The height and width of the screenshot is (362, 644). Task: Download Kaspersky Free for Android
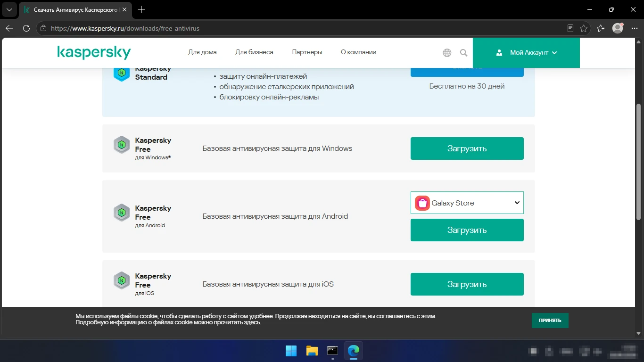pyautogui.click(x=467, y=230)
